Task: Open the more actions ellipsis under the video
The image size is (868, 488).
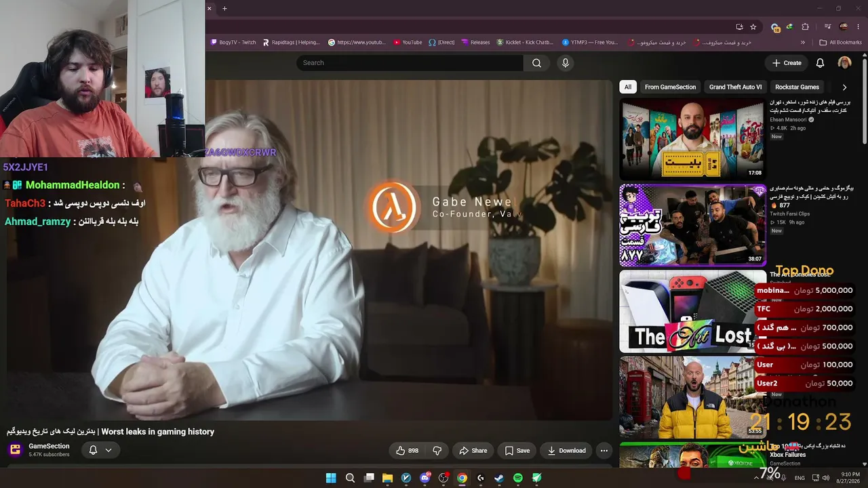Action: point(604,451)
